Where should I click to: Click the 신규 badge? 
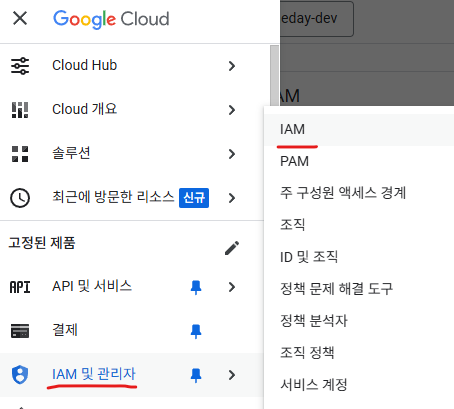pyautogui.click(x=194, y=198)
